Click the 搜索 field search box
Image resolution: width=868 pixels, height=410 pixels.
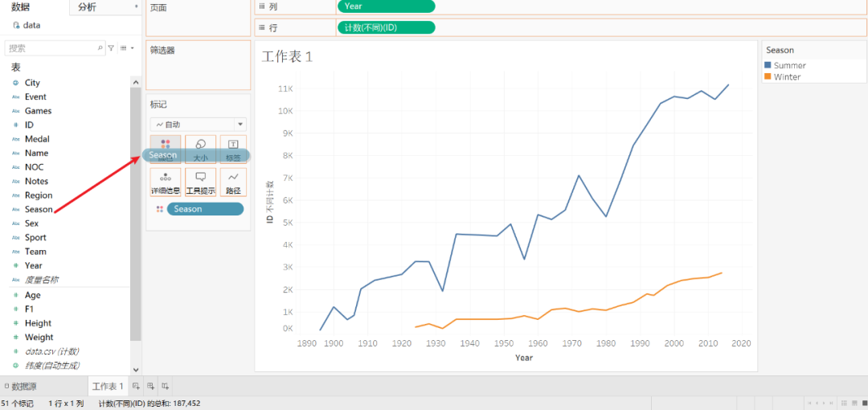[x=52, y=48]
